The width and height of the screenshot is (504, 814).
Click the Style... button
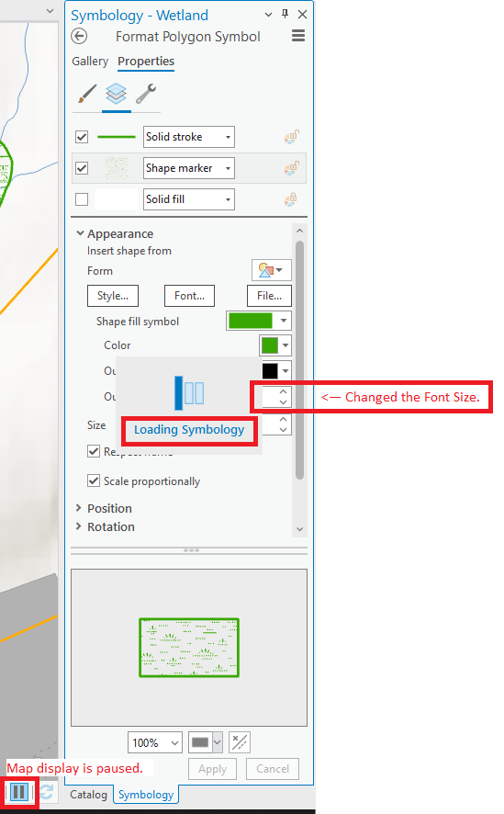pos(113,296)
